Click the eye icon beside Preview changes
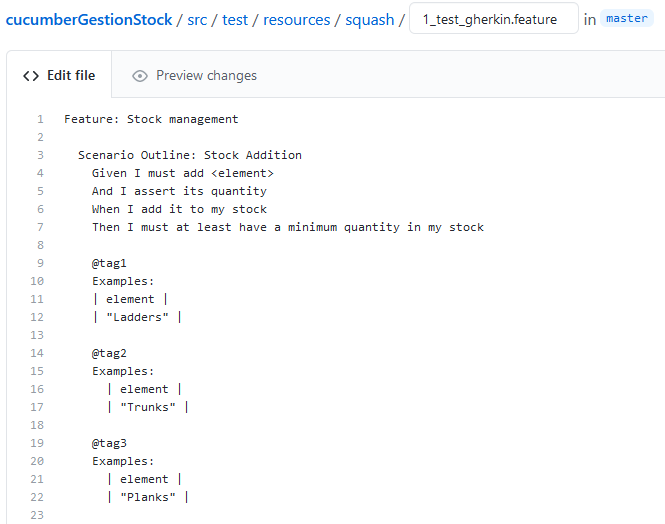This screenshot has width=665, height=524. pos(140,76)
